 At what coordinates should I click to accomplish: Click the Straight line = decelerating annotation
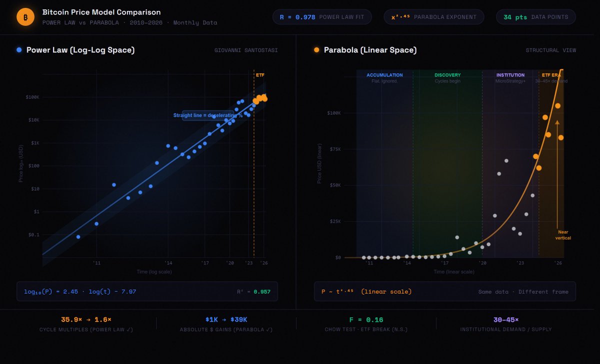coord(208,115)
